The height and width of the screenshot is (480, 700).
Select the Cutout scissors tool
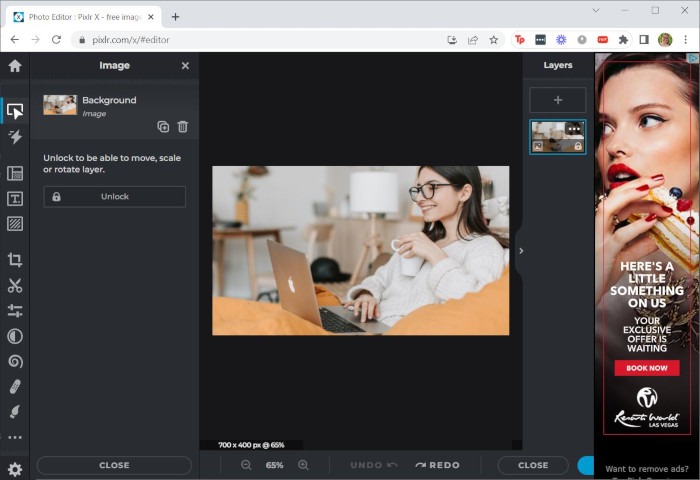(15, 286)
